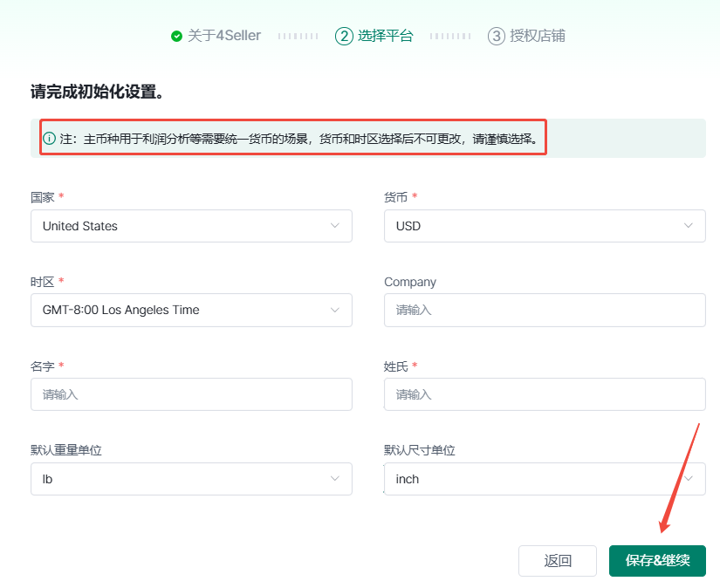Expand the 时区 timezone dropdown
This screenshot has height=588, width=720.
(x=190, y=310)
